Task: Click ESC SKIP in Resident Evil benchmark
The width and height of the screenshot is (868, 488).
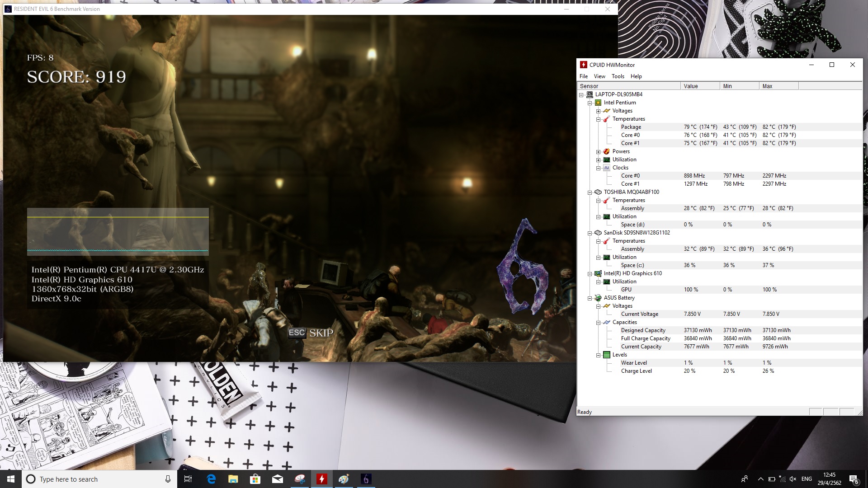Action: click(311, 333)
